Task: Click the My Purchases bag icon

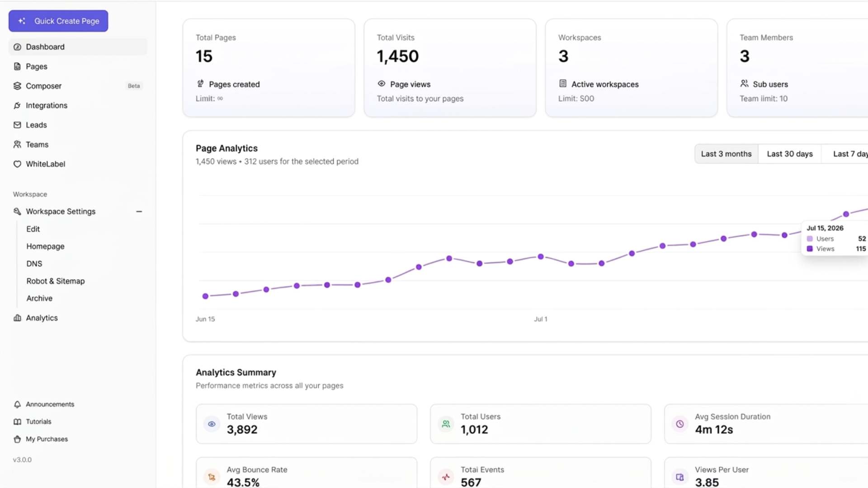Action: pos(17,439)
